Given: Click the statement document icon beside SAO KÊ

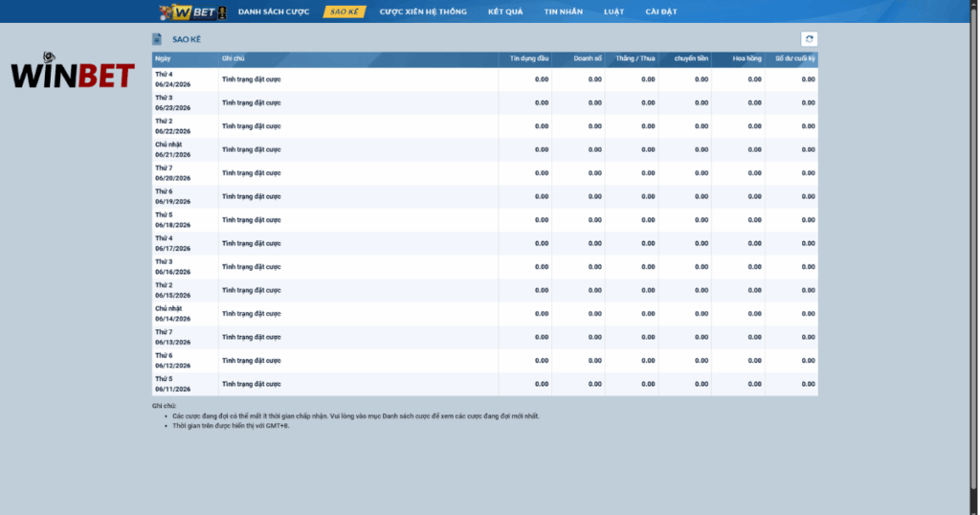Looking at the screenshot, I should coord(157,39).
